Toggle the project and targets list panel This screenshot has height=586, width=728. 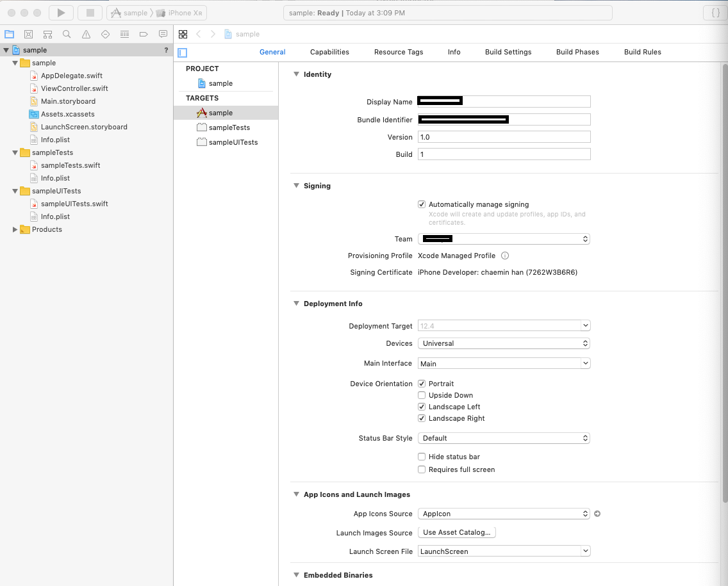click(x=183, y=53)
